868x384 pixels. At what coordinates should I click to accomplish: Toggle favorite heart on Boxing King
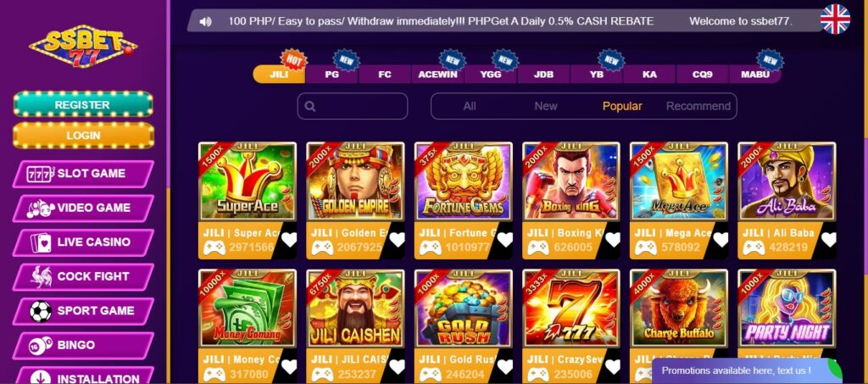coord(612,240)
